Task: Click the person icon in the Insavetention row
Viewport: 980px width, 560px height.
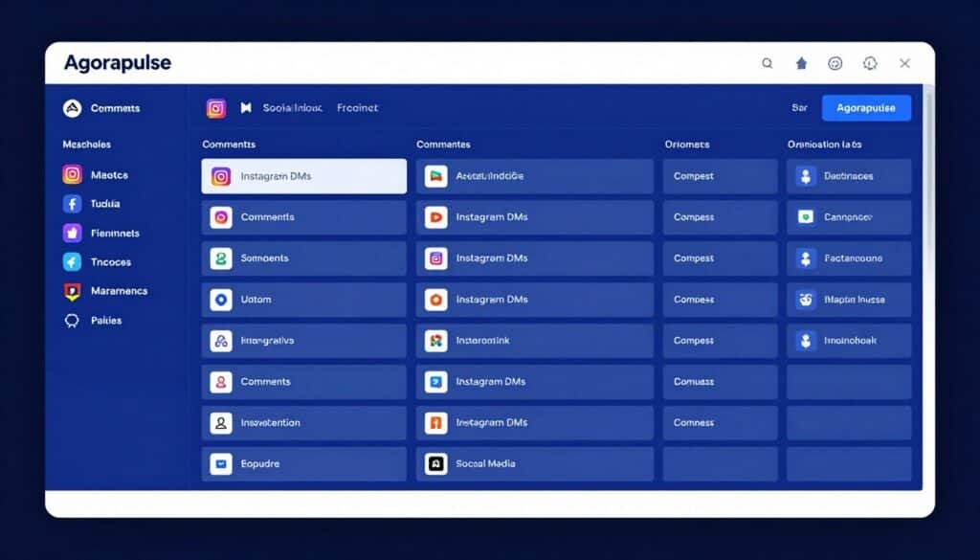Action: coord(221,423)
